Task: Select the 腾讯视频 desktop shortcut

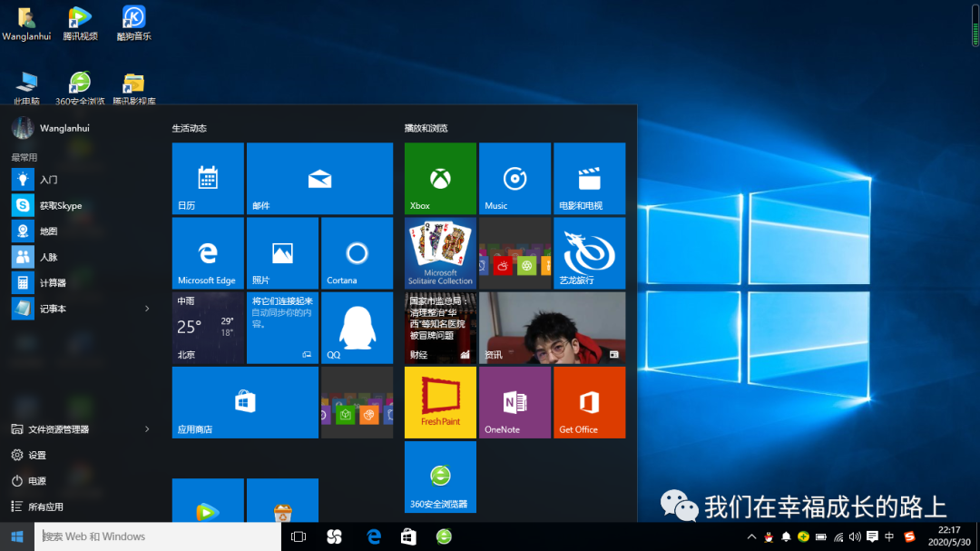Action: point(80,24)
